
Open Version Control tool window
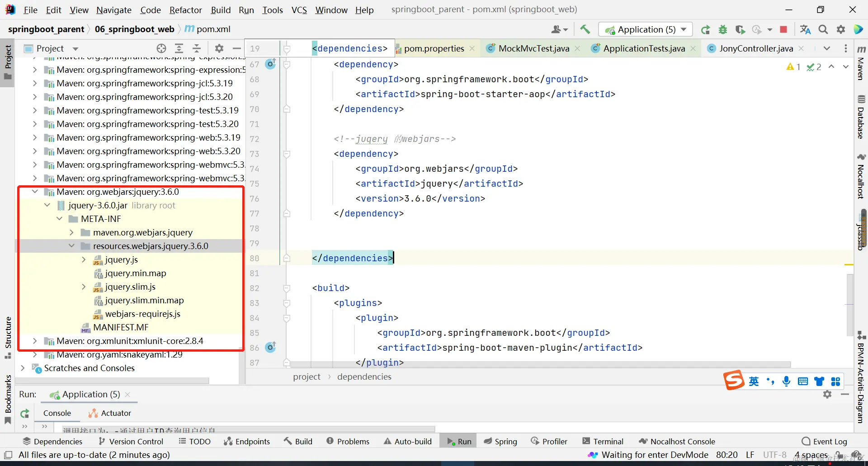(x=131, y=442)
